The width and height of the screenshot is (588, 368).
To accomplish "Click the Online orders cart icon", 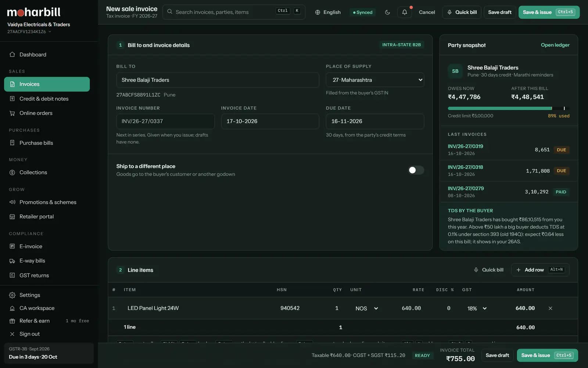I will tap(12, 113).
